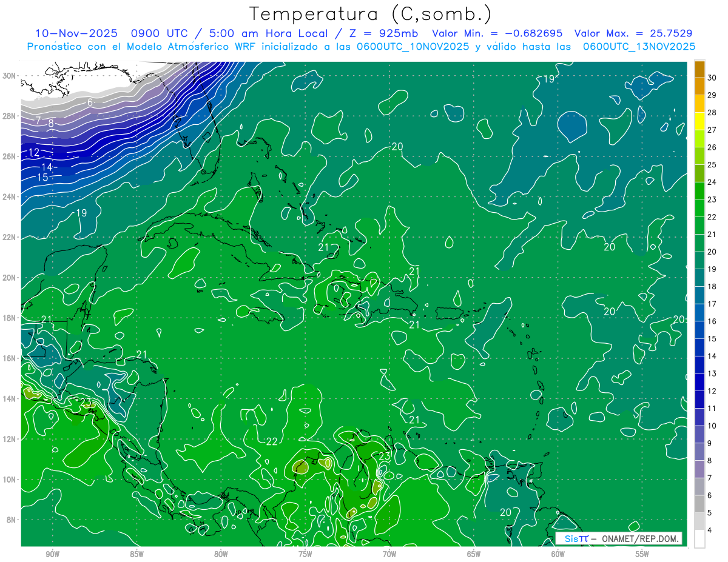
Task: Click the '12N' latitude axis label
Action: tap(9, 438)
